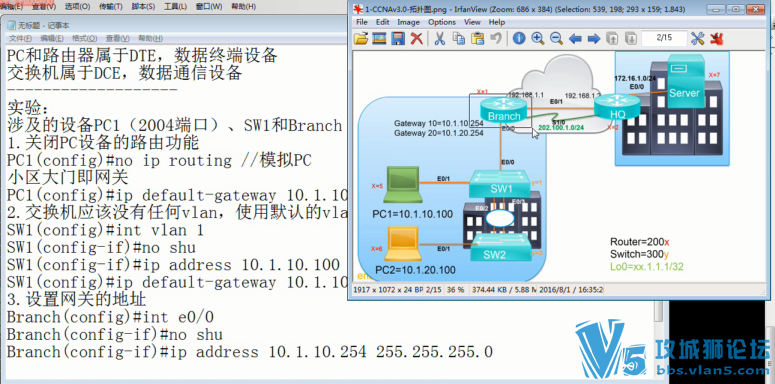Open the Help menu in IrfanView
The width and height of the screenshot is (775, 384).
[x=497, y=22]
